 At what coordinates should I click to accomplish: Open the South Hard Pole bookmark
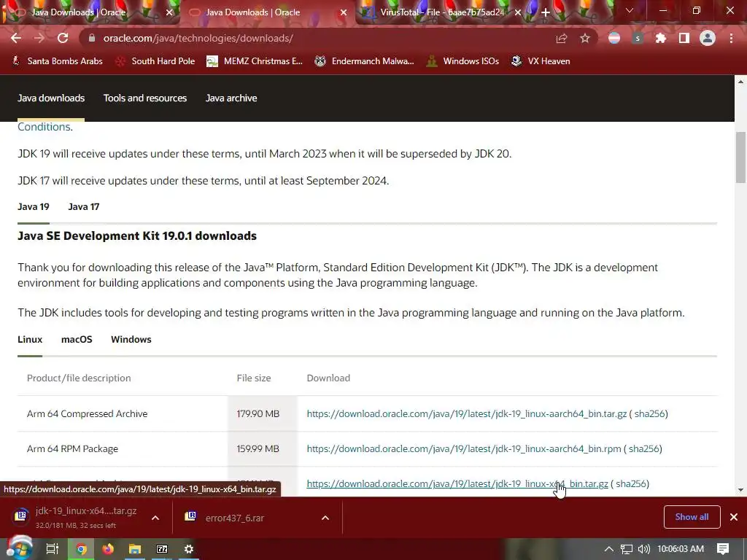155,61
